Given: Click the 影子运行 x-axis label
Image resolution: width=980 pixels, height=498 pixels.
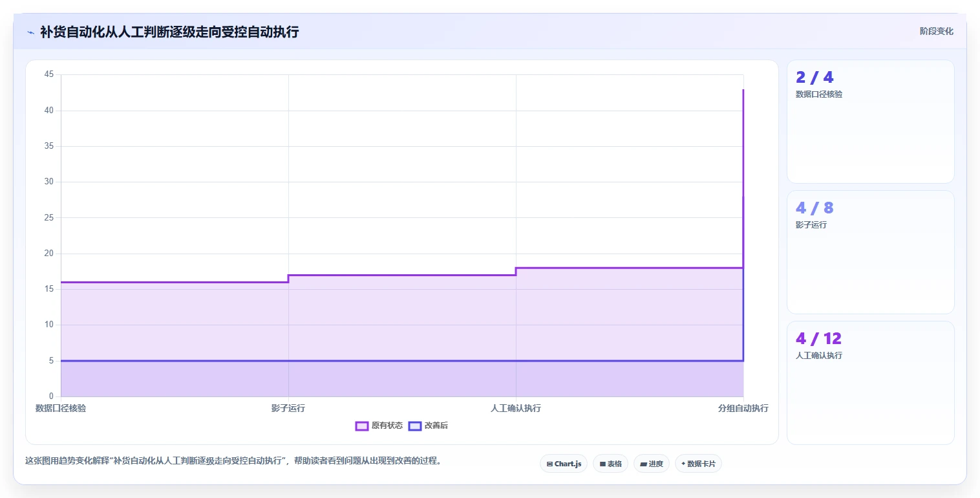Looking at the screenshot, I should tap(288, 409).
